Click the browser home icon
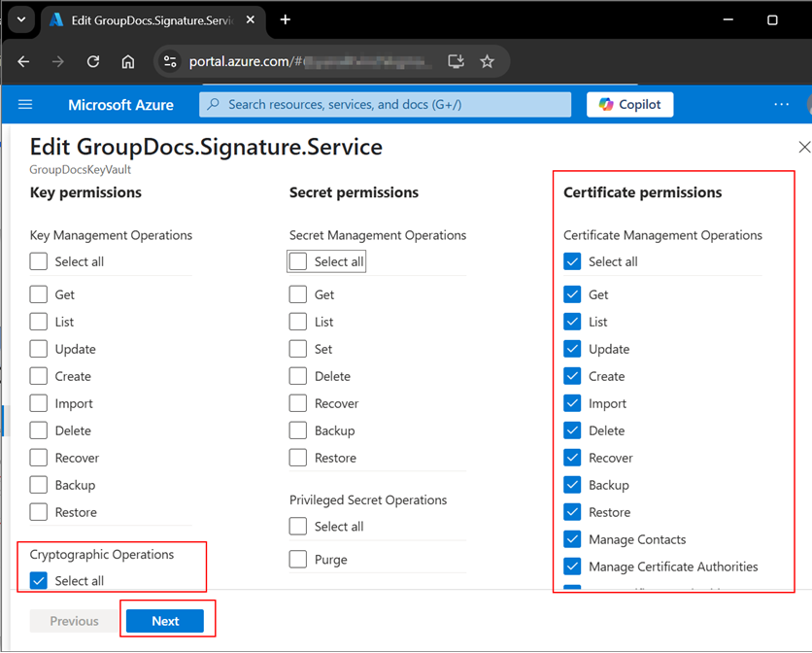 [127, 60]
